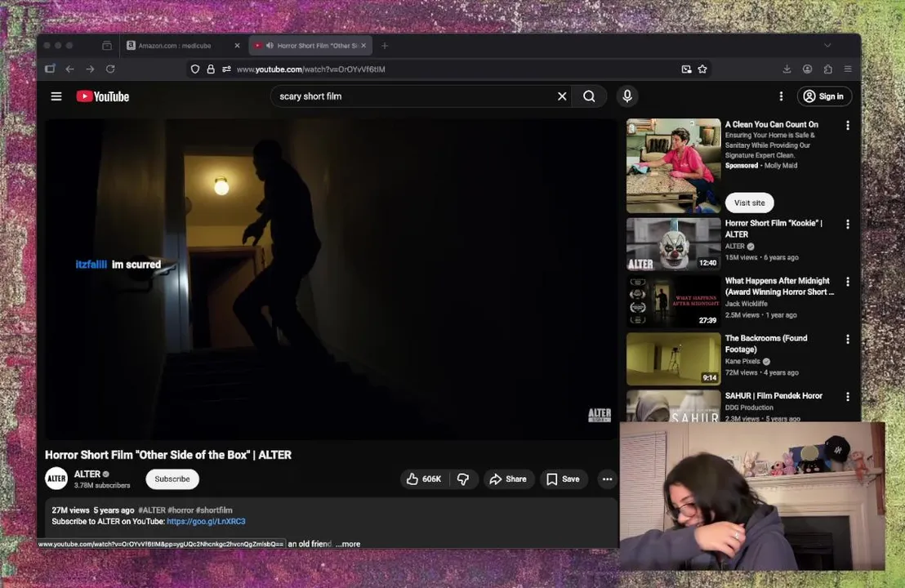This screenshot has height=588, width=905.
Task: Click the padlock site info icon
Action: [x=211, y=69]
